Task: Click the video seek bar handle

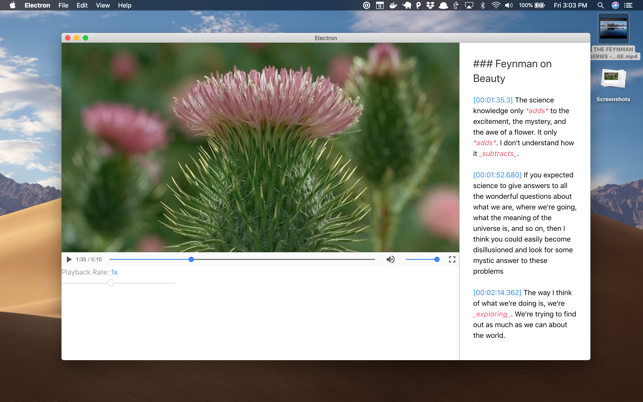Action: tap(191, 259)
